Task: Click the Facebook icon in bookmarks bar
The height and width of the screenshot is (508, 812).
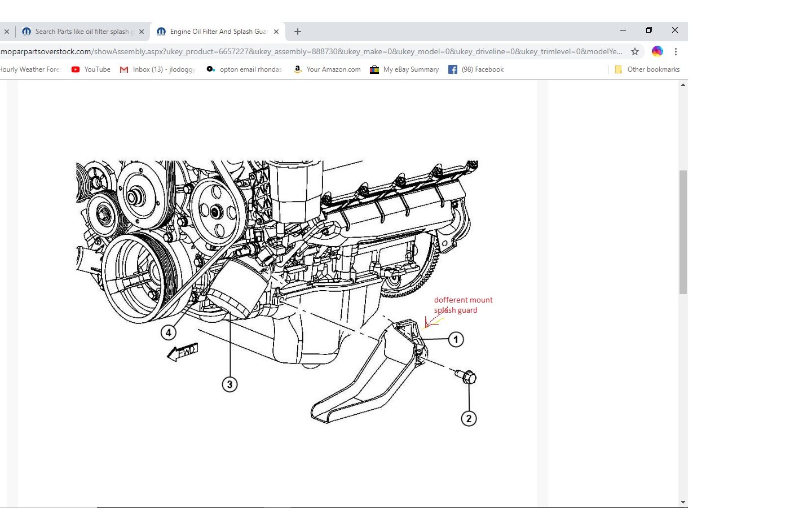Action: (453, 69)
